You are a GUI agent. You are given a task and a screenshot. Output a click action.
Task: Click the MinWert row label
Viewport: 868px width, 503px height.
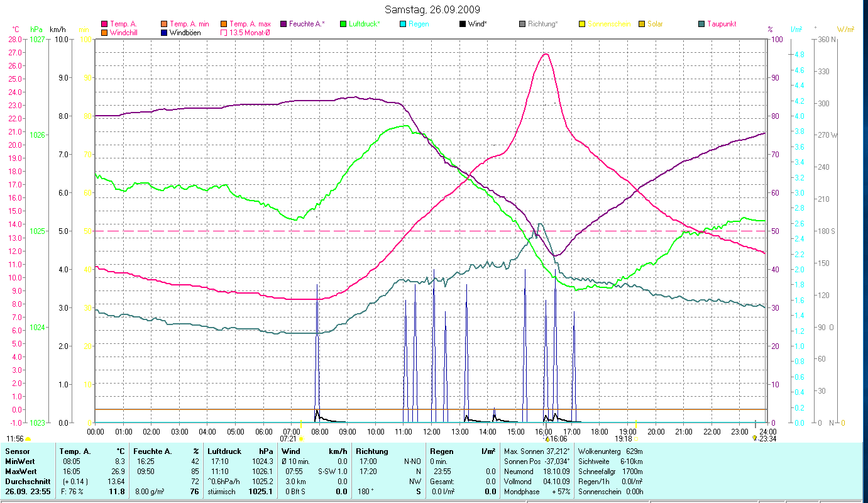(x=21, y=462)
